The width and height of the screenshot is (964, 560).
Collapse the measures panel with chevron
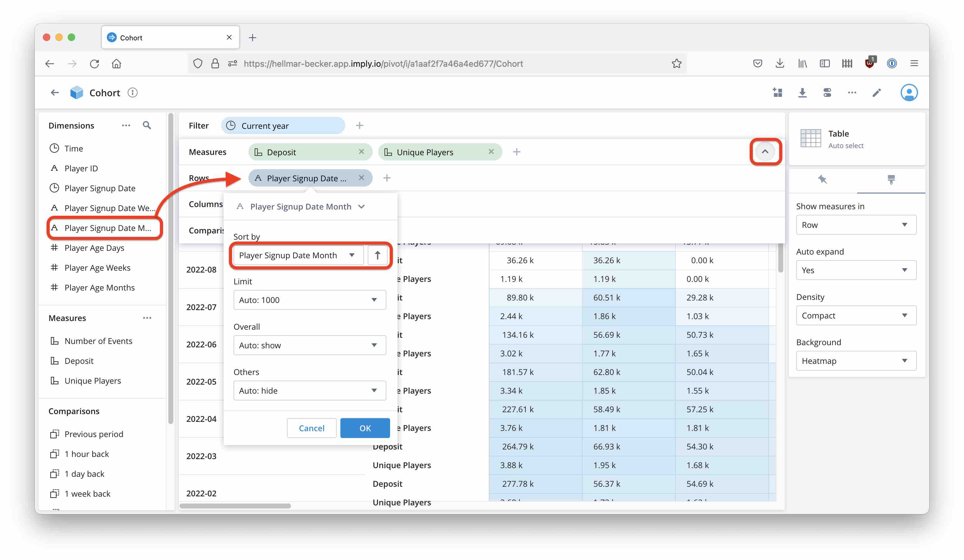pyautogui.click(x=765, y=152)
